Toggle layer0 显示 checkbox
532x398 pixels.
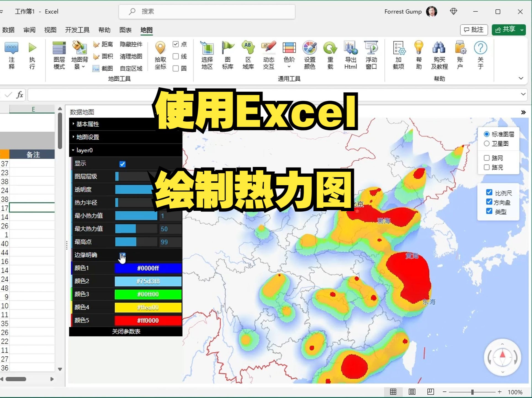(123, 164)
